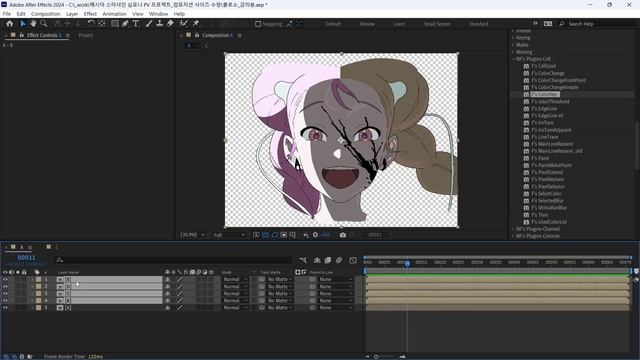Viewport: 640px width, 360px height.
Task: Click the Motion Blur icon in timeline header
Action: (x=339, y=260)
